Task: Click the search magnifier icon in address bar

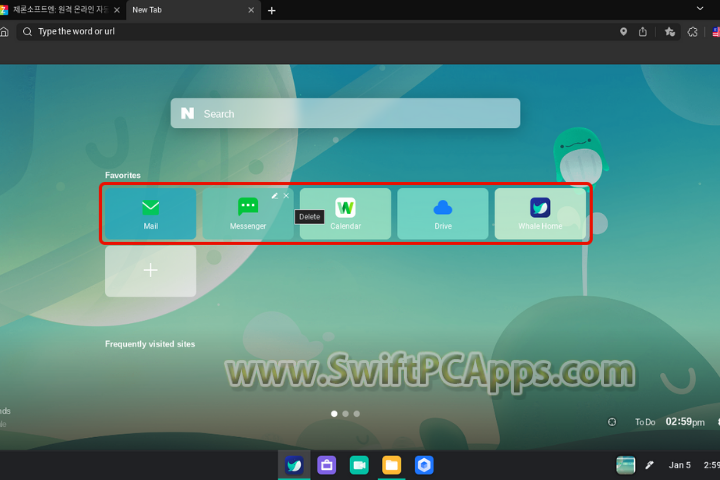Action: 28,32
